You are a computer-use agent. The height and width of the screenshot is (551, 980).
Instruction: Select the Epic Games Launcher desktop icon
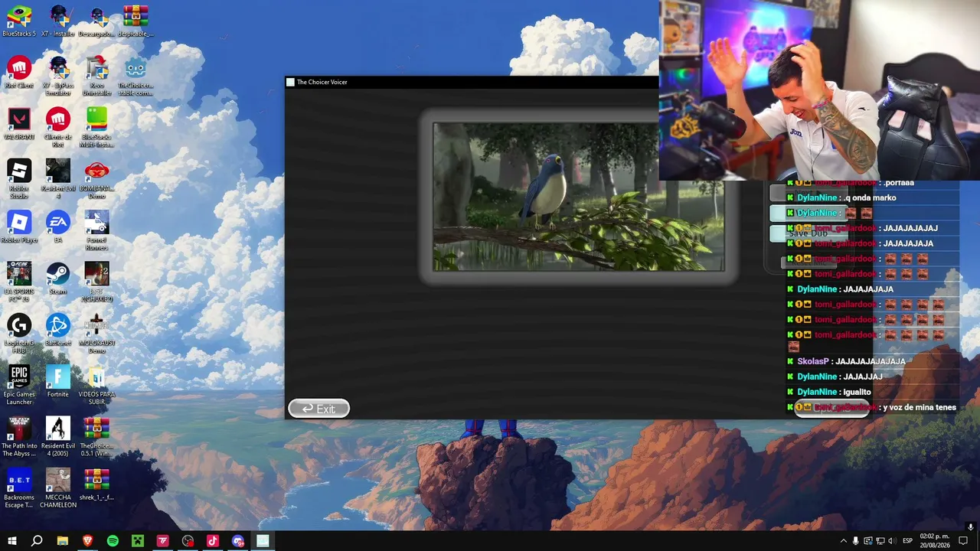[x=19, y=385]
